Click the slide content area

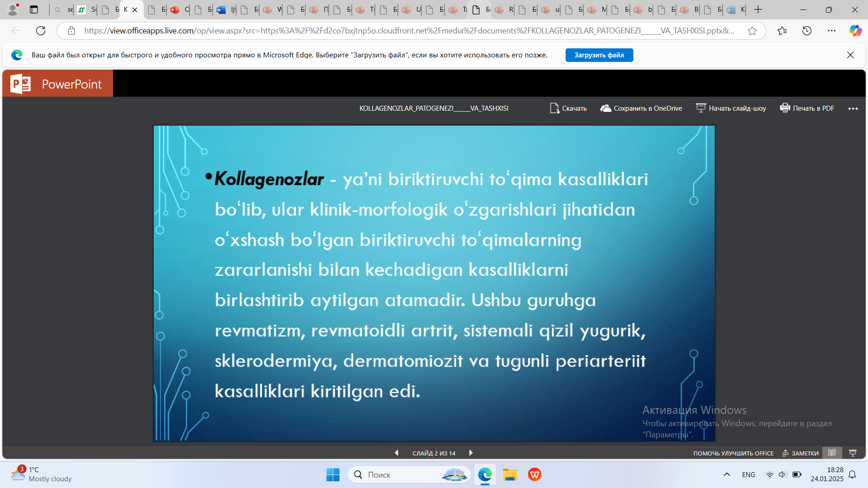click(x=434, y=283)
